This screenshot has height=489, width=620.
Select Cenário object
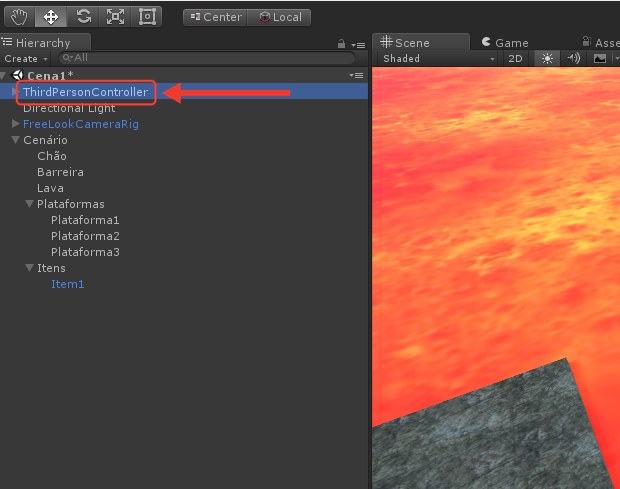click(45, 140)
